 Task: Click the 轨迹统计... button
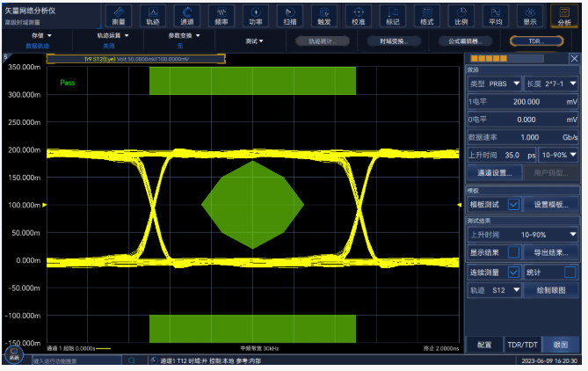pyautogui.click(x=323, y=41)
